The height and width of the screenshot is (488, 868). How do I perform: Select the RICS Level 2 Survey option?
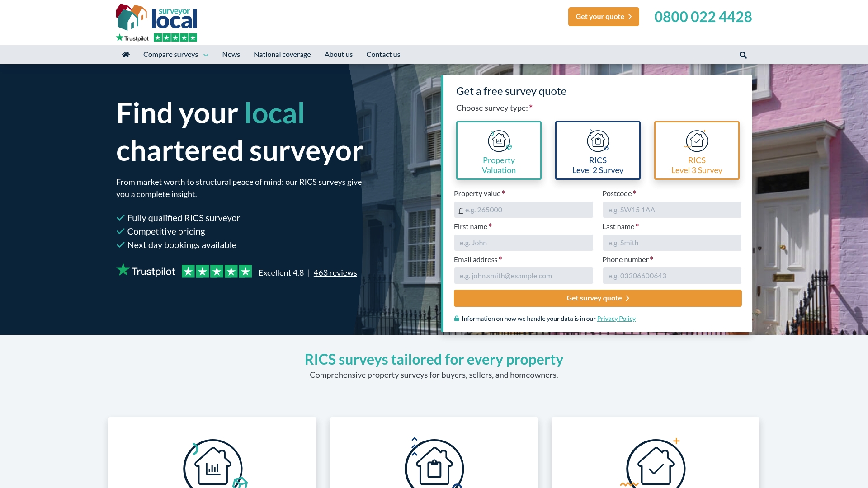click(598, 150)
